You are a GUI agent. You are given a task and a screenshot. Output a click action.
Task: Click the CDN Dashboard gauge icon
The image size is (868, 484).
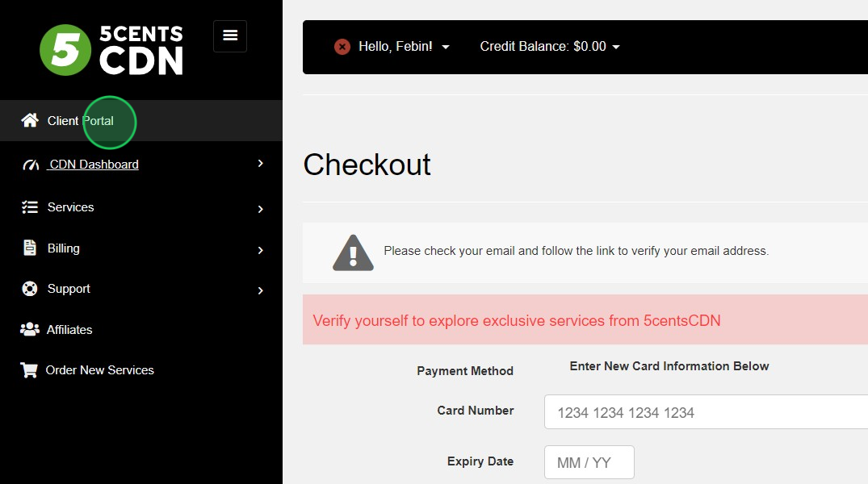(x=31, y=165)
